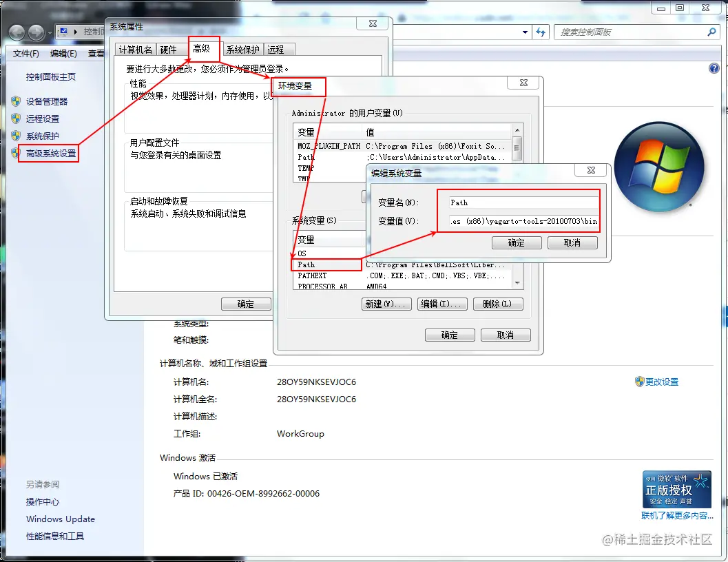Select Path row in system variables list

pos(403,264)
